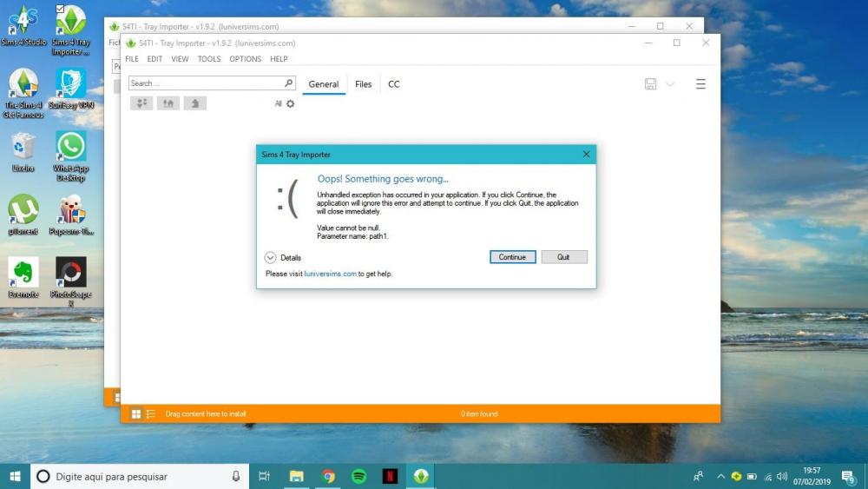Open the OPTIONS menu

(246, 59)
